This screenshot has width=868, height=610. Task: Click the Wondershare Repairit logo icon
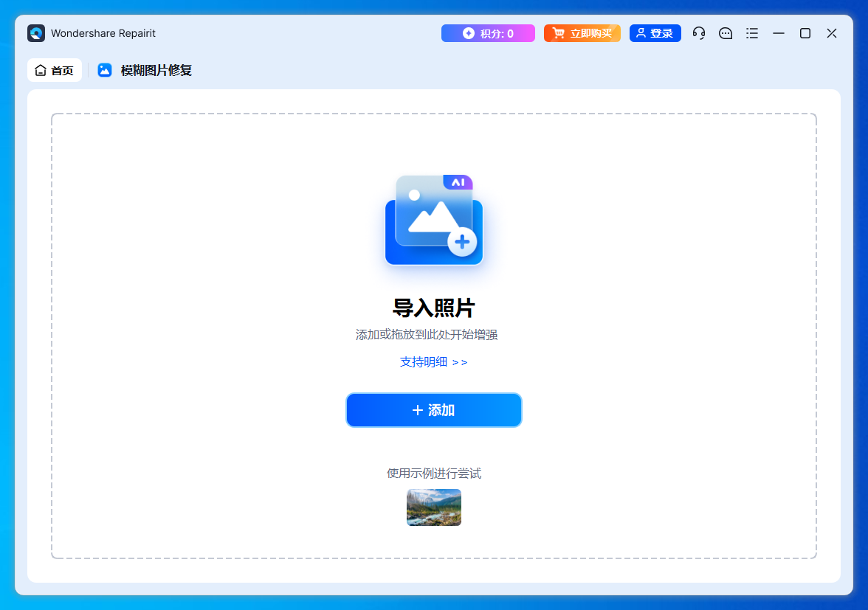coord(36,33)
